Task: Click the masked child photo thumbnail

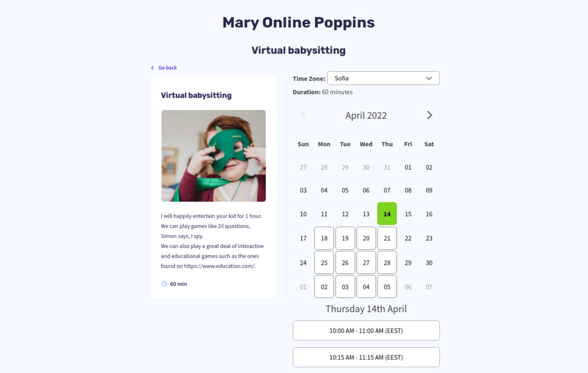Action: click(x=214, y=156)
